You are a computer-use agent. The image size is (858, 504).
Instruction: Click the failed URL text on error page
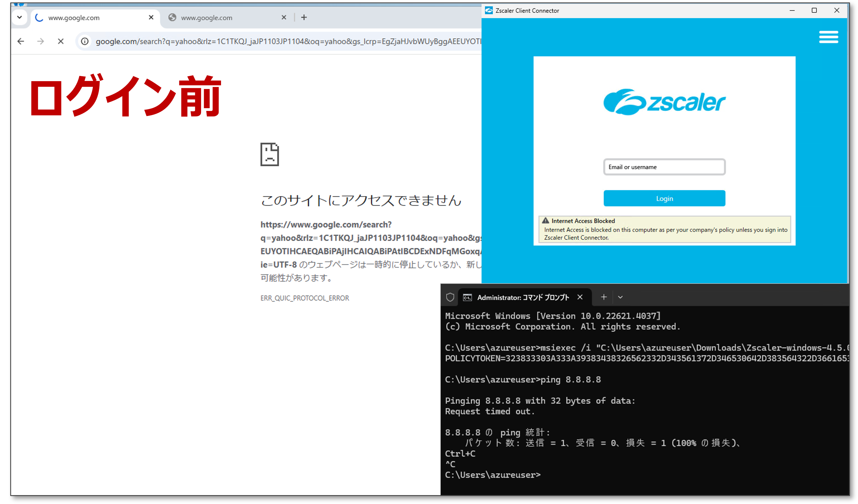(x=371, y=245)
